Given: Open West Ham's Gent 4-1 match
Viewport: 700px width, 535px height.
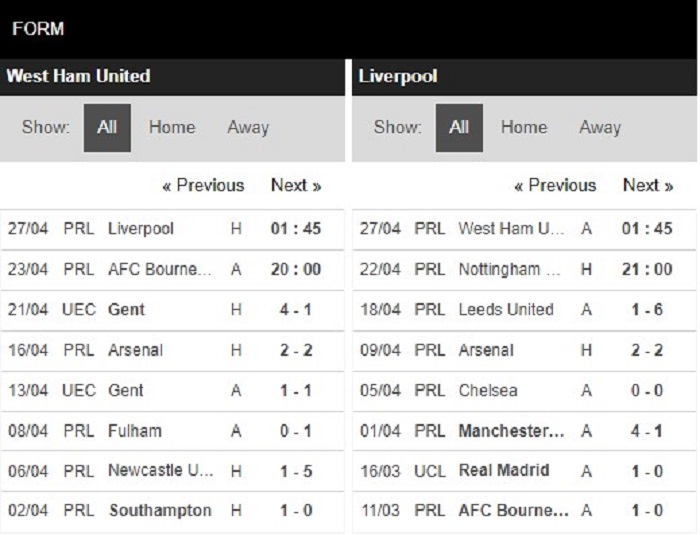Looking at the screenshot, I should [x=126, y=310].
